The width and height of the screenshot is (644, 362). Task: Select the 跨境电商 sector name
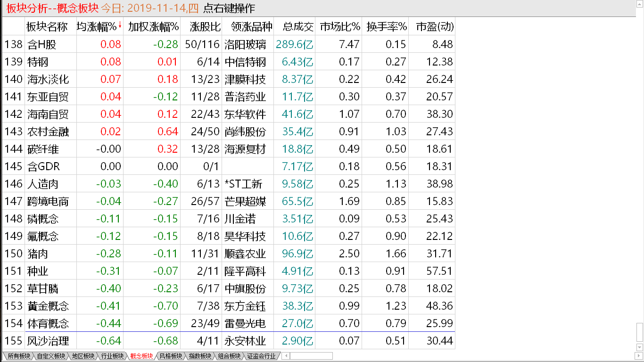point(48,201)
